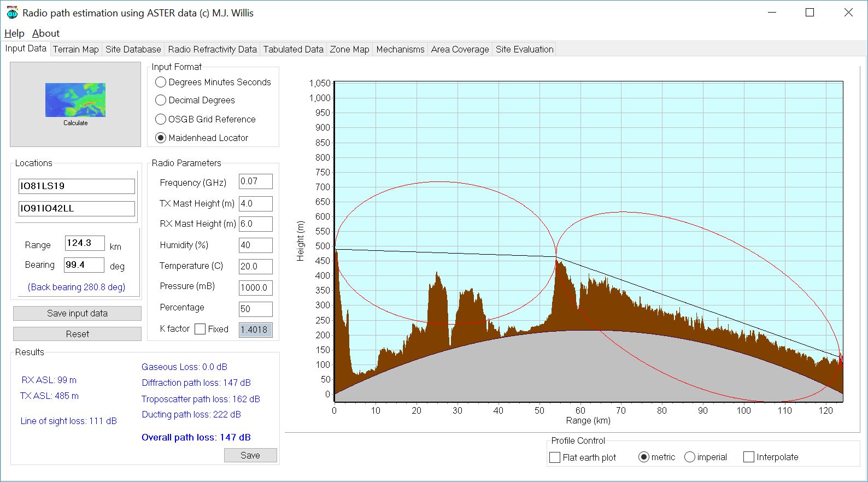Enable the Fixed K factor checkbox

coord(200,329)
